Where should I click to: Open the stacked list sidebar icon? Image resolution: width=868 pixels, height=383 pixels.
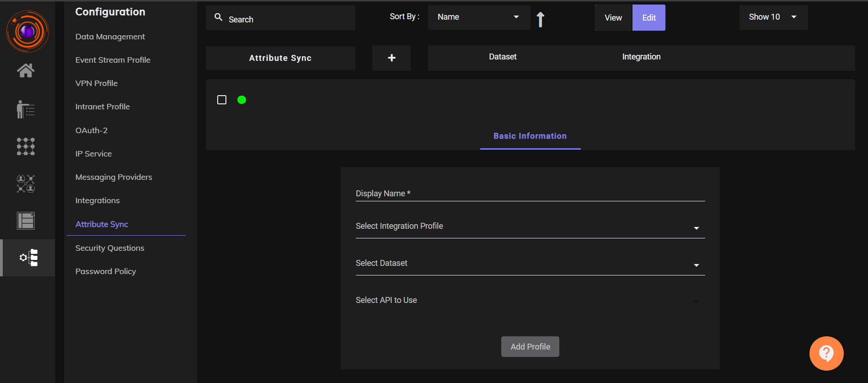click(x=26, y=221)
